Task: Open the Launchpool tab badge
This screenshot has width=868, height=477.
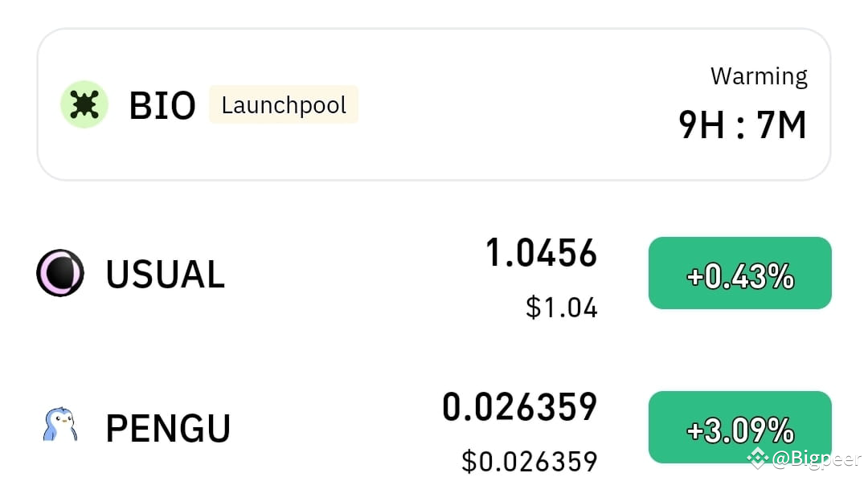Action: [283, 104]
